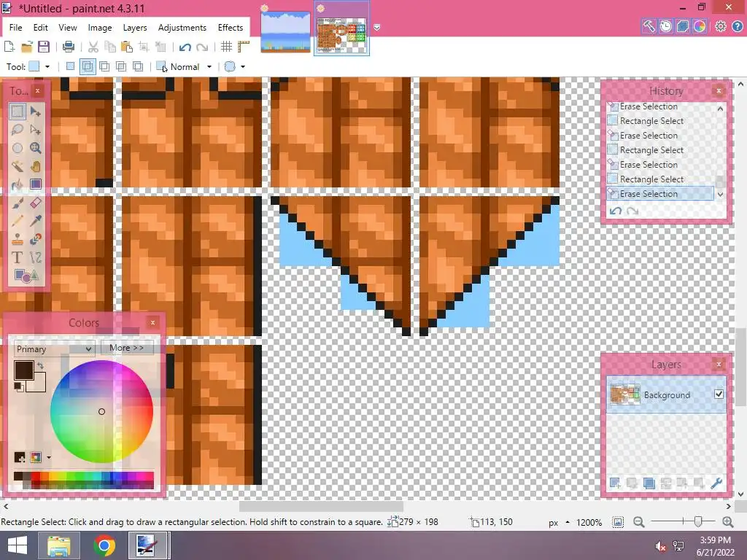Print the image using printer icon
This screenshot has height=560, width=747.
coord(69,47)
